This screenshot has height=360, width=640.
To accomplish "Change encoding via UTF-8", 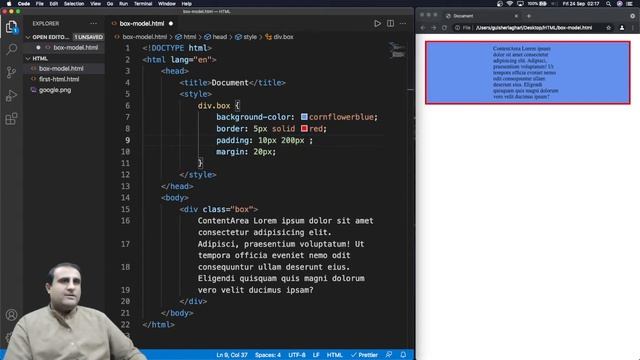I will pyautogui.click(x=297, y=355).
